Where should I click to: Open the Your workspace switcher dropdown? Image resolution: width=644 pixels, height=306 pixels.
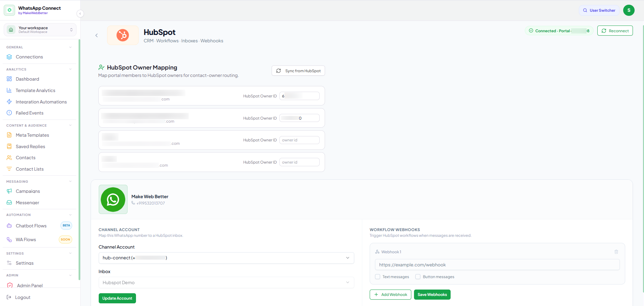40,30
